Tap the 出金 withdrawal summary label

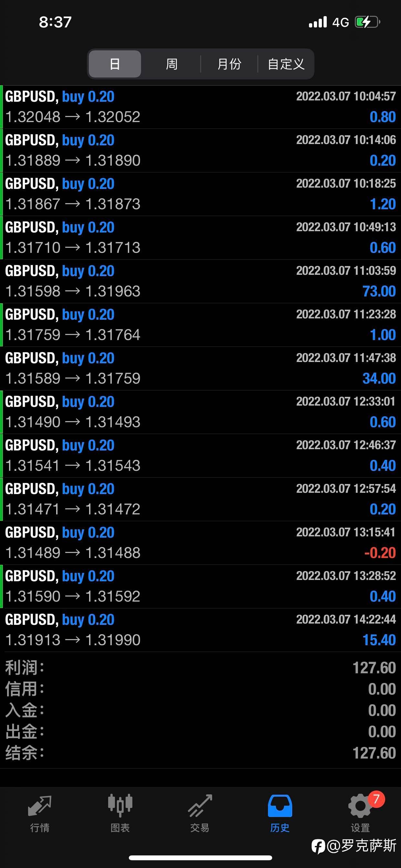click(x=24, y=731)
